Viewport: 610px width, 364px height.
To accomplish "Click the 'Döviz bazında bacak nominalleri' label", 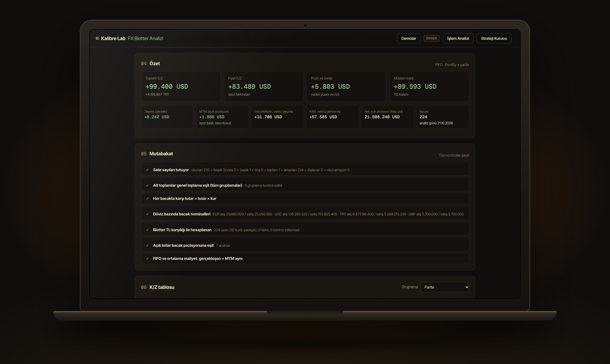I will coord(182,214).
